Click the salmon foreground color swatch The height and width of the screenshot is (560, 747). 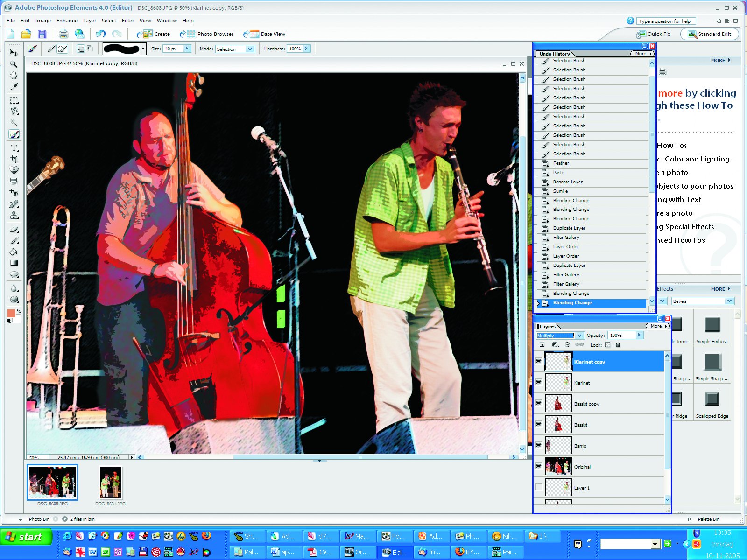coord(11,313)
